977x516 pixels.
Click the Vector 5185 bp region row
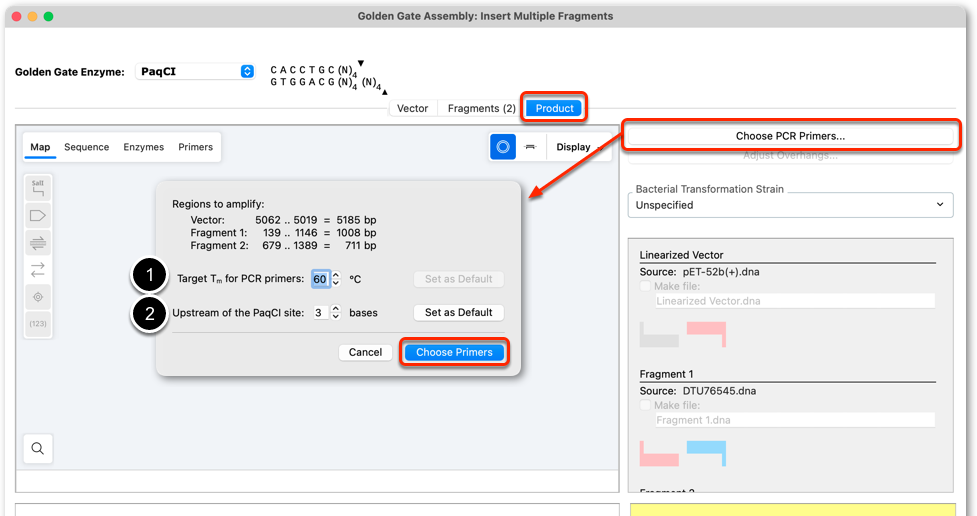pos(283,220)
